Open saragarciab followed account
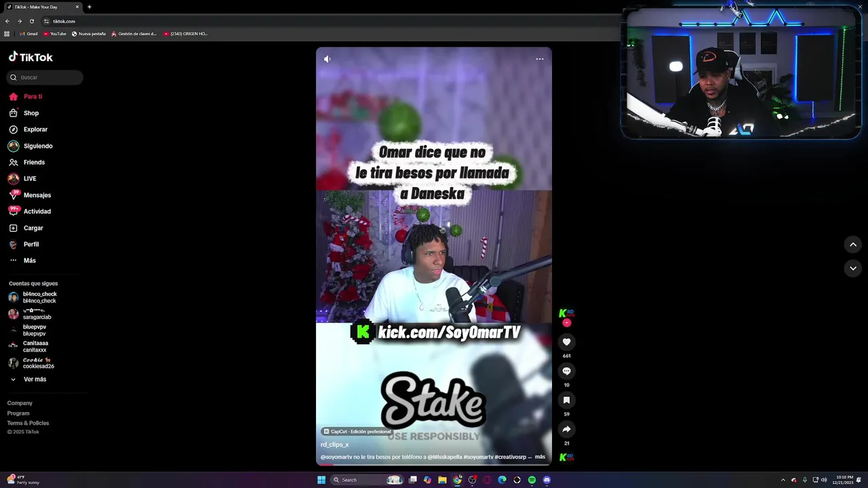 coord(30,314)
